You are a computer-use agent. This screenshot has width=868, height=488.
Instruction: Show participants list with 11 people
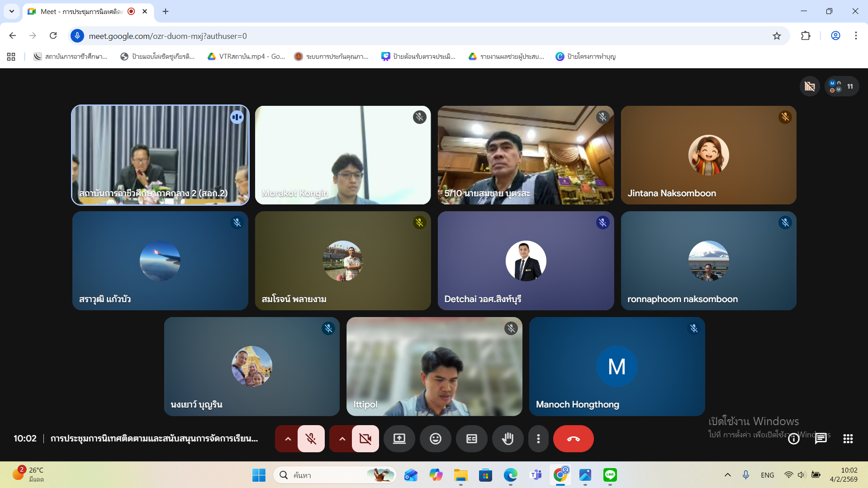click(x=842, y=86)
